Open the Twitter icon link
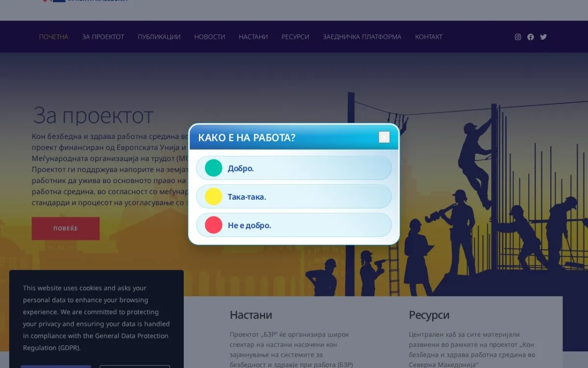588x368 pixels. (543, 37)
